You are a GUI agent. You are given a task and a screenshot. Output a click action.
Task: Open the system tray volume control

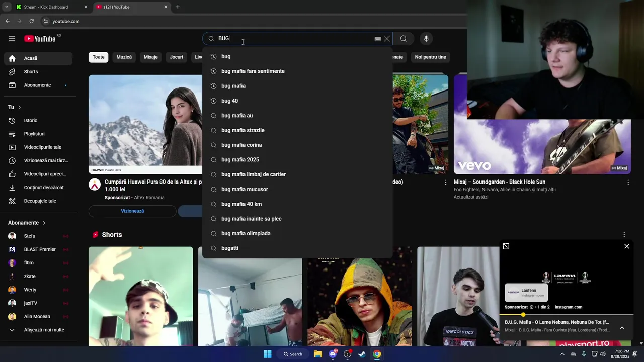(603, 354)
